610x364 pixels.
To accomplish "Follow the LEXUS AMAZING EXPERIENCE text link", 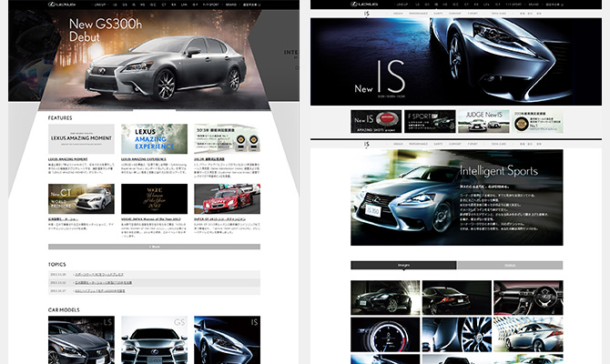I will (x=144, y=159).
